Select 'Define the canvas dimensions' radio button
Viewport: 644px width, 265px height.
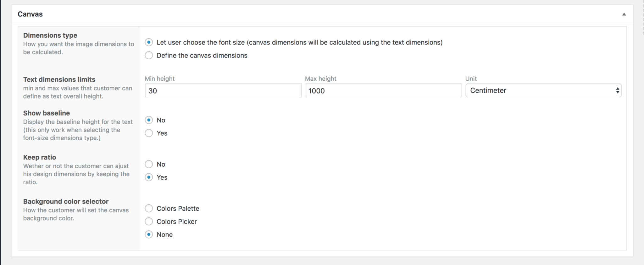[x=149, y=55]
